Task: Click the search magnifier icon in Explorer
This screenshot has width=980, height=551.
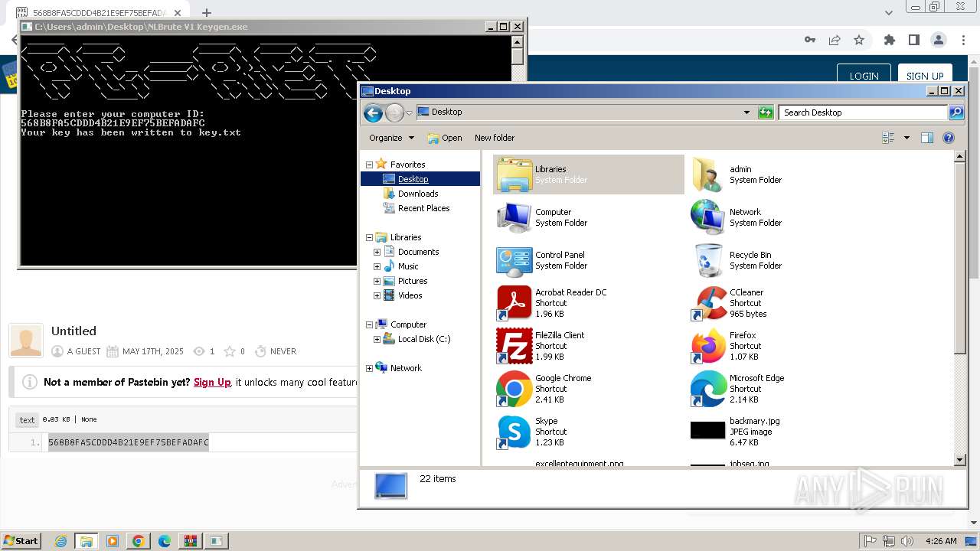Action: click(956, 112)
